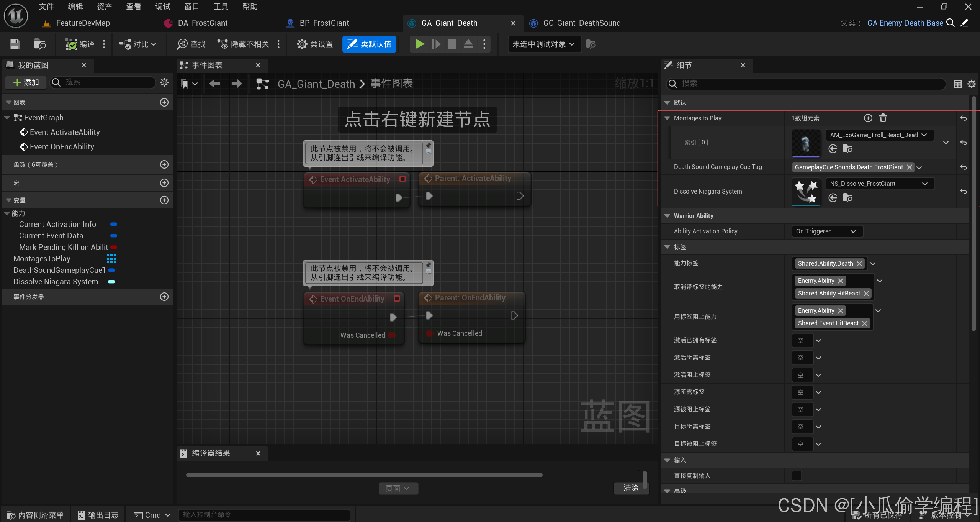The image size is (980, 522).
Task: Select the AM_ExoGame_Troll_React_Death montage thumbnail
Action: coord(806,141)
